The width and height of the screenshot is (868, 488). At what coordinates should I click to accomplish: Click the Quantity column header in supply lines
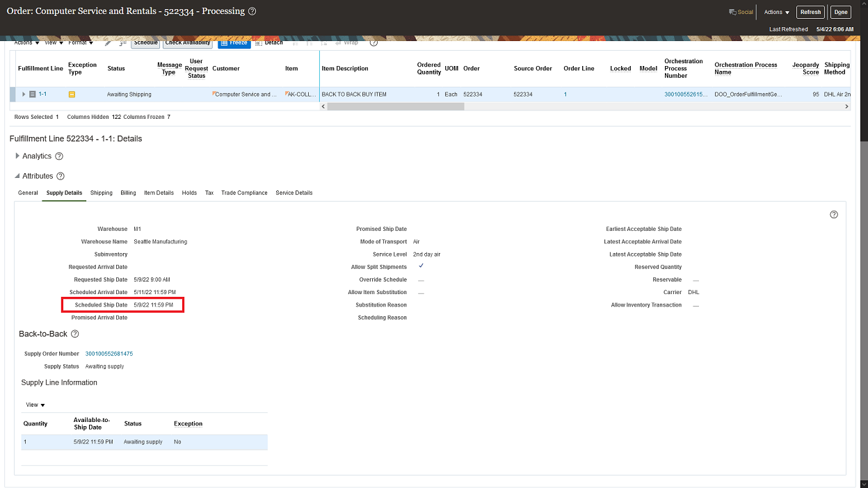click(35, 423)
